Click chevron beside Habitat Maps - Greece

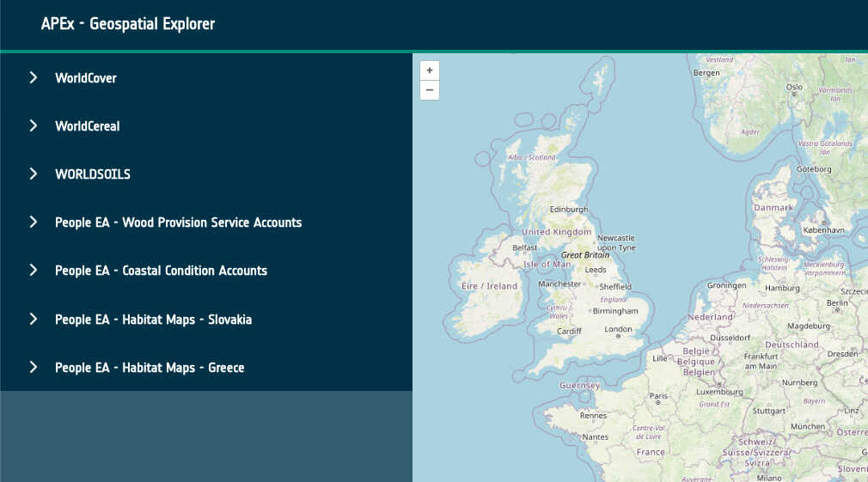tap(34, 367)
